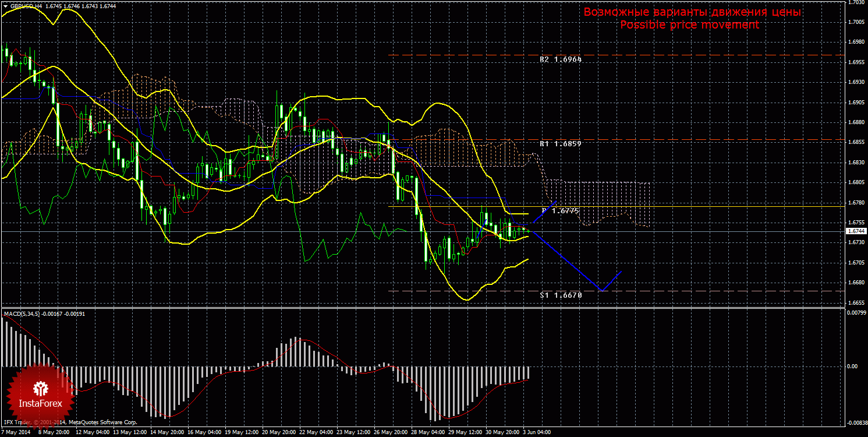Click the S1 1.6670 support label

point(561,295)
